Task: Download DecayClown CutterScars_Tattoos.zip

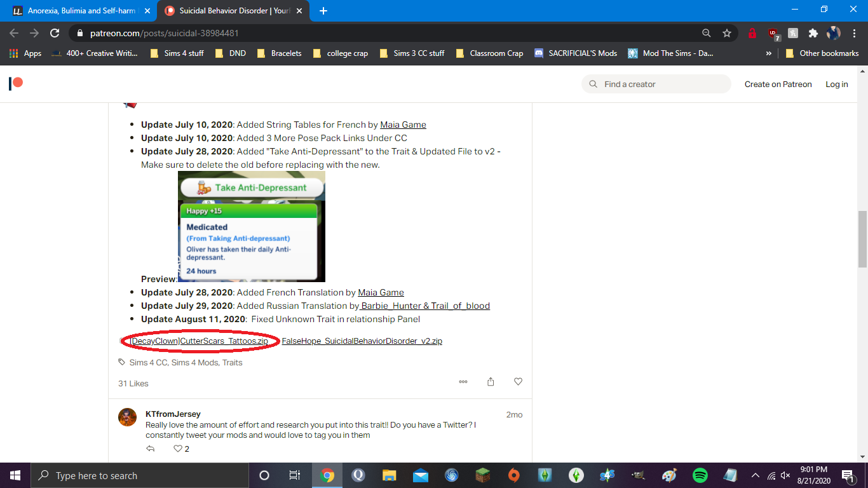Action: pos(199,341)
